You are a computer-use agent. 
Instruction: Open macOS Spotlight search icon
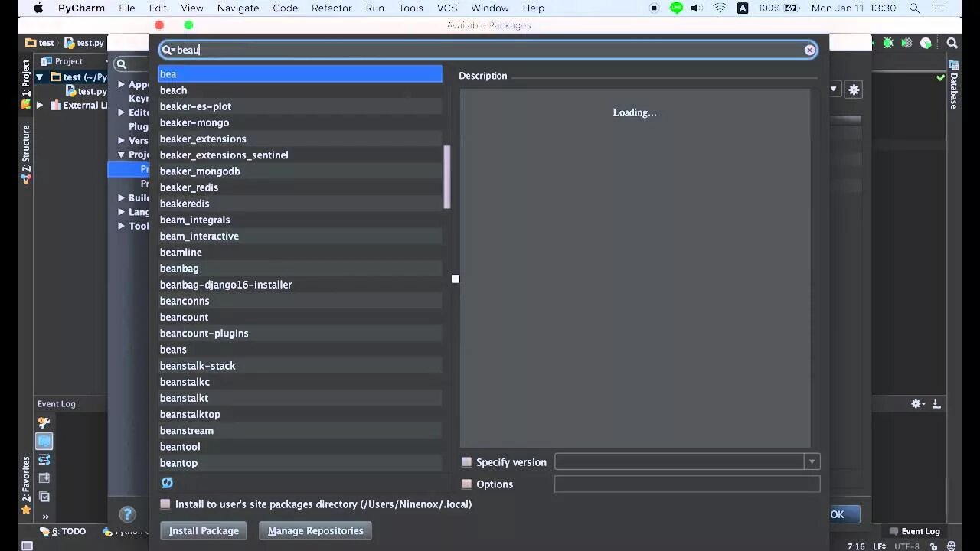tap(914, 8)
